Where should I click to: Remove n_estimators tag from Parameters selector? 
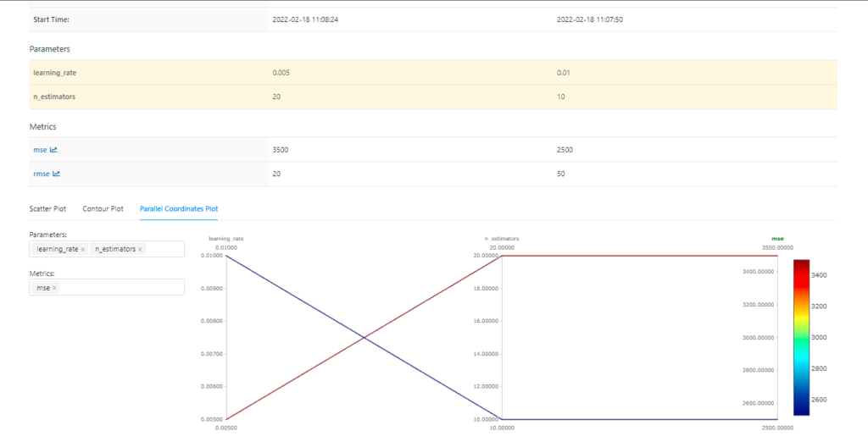coord(140,249)
